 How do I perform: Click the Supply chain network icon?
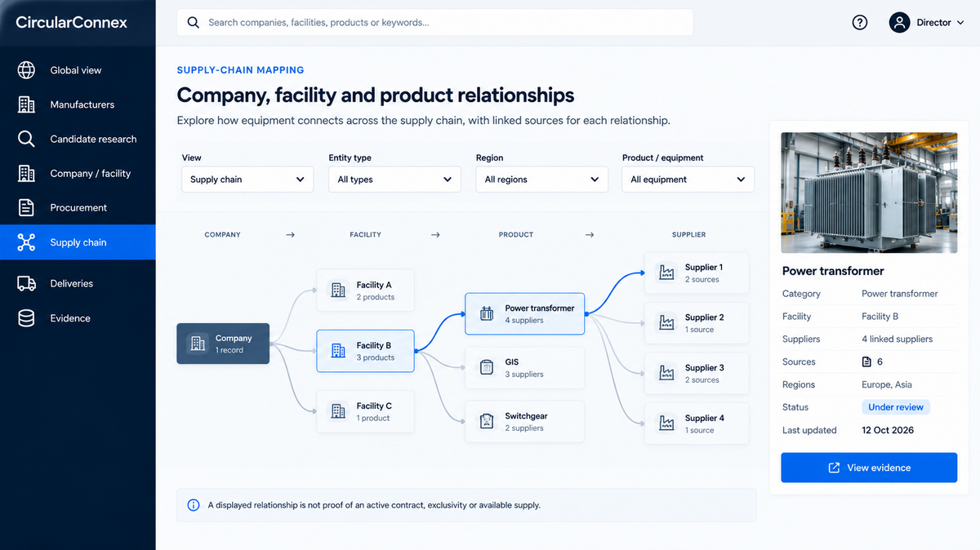click(26, 242)
